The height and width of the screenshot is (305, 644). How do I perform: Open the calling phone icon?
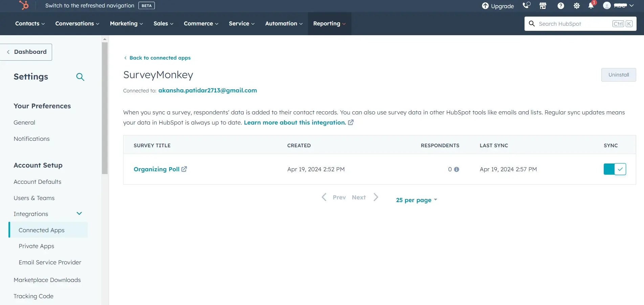526,5
